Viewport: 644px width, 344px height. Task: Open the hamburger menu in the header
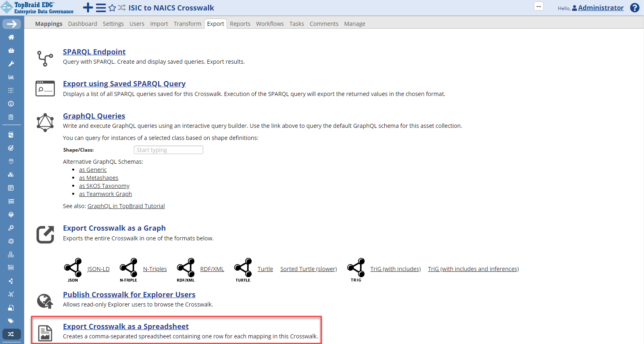point(101,8)
